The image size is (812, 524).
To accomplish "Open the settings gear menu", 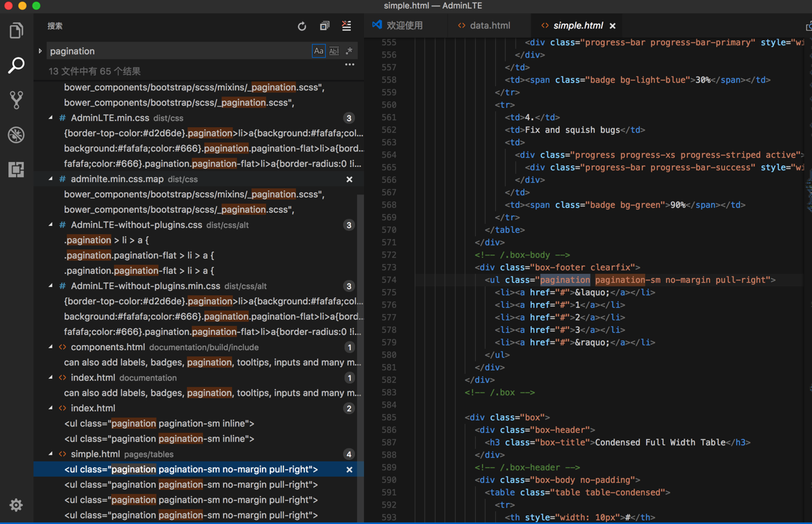I will pyautogui.click(x=16, y=505).
